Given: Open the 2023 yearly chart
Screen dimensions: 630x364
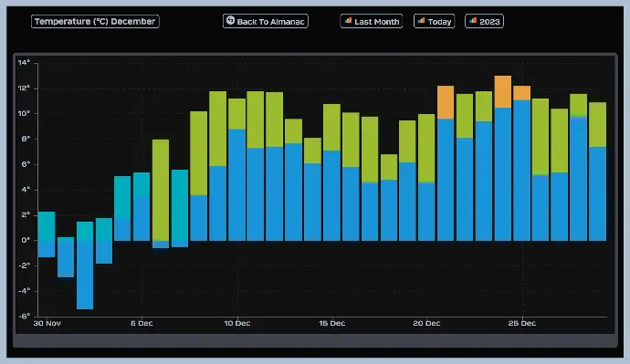Looking at the screenshot, I should pyautogui.click(x=484, y=21).
